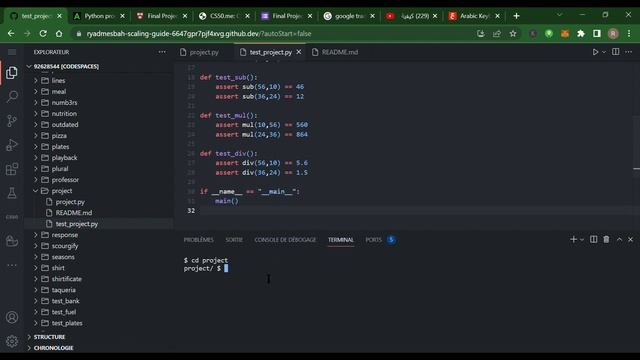The image size is (640, 360).
Task: Show additional activity bar views ellipsis
Action: (x=12, y=265)
